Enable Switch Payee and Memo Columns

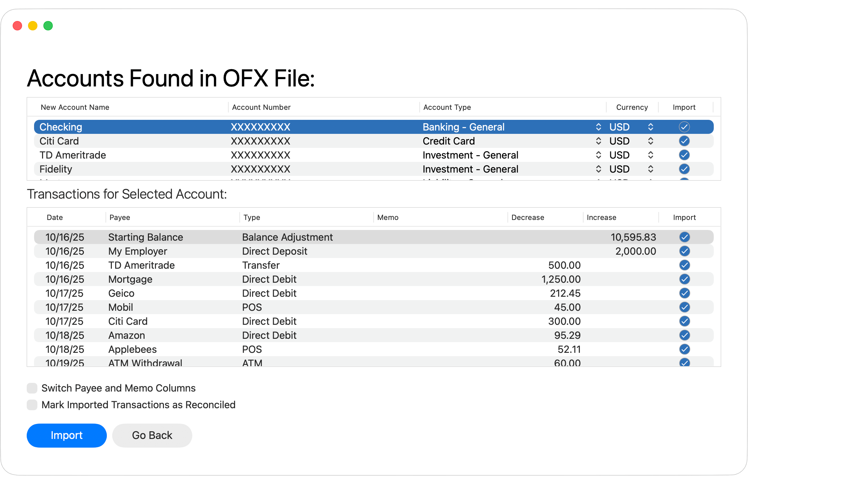[x=32, y=388]
